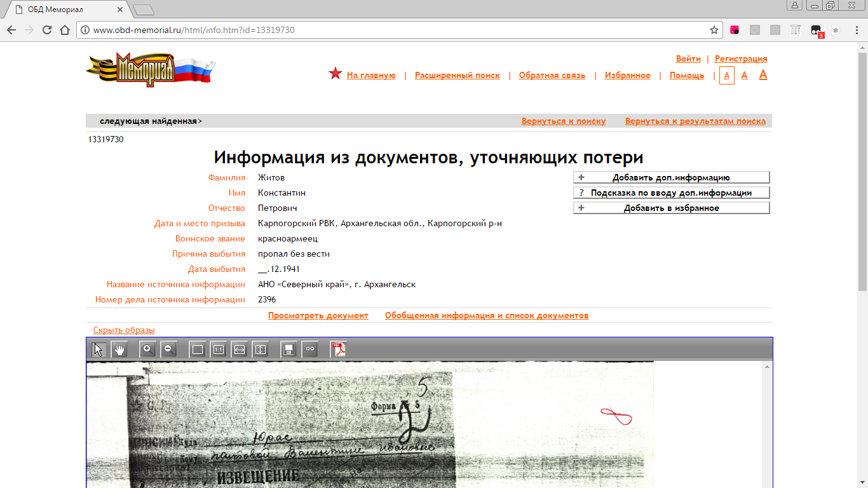
Task: Open the Chrome user profile button
Action: (x=795, y=5)
